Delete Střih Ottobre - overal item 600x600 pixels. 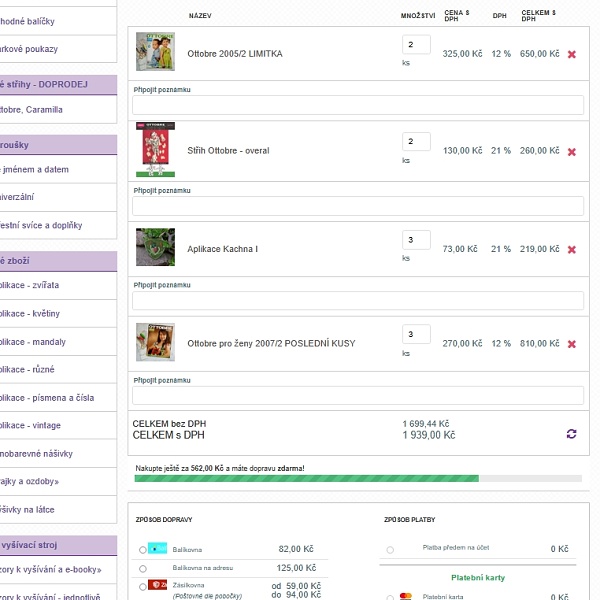point(572,152)
